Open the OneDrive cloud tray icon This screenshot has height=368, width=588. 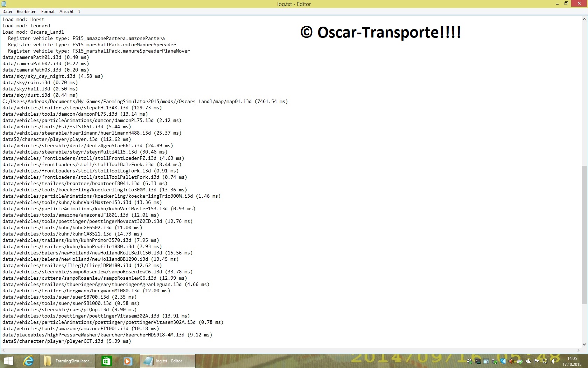tap(528, 361)
